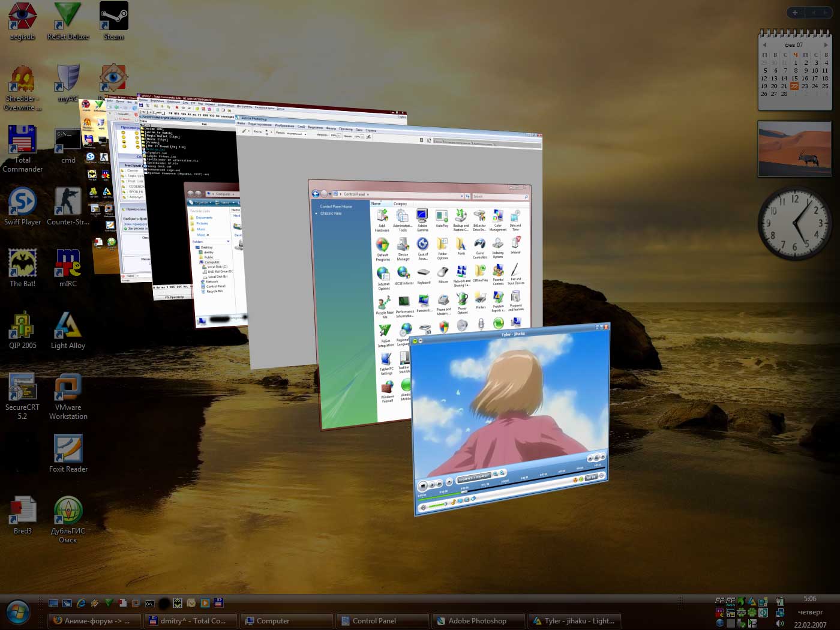840x630 pixels.
Task: Click the Internet Explorer quick launch icon
Action: tap(80, 603)
